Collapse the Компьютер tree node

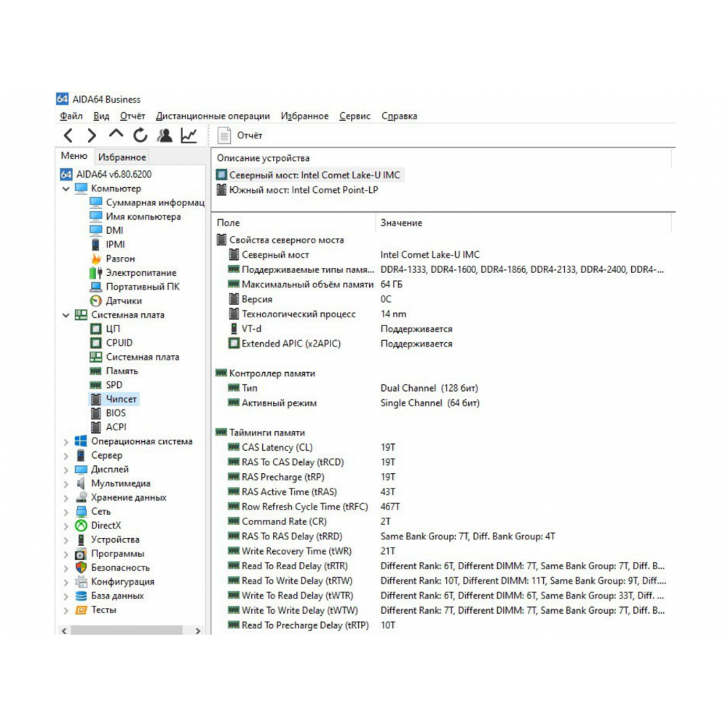coord(66,189)
